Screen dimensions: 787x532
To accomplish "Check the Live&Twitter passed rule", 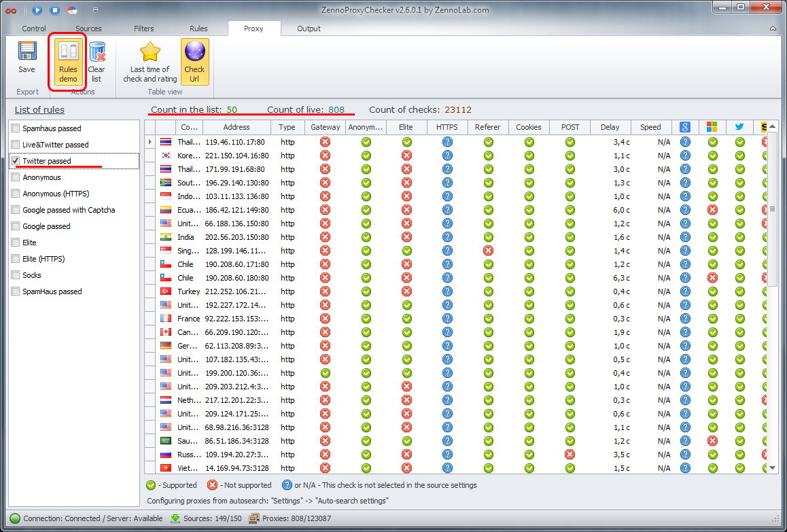I will (x=16, y=145).
